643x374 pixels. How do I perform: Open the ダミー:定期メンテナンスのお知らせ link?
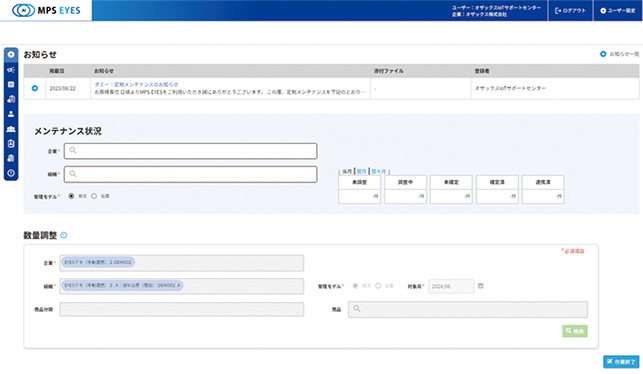[136, 84]
